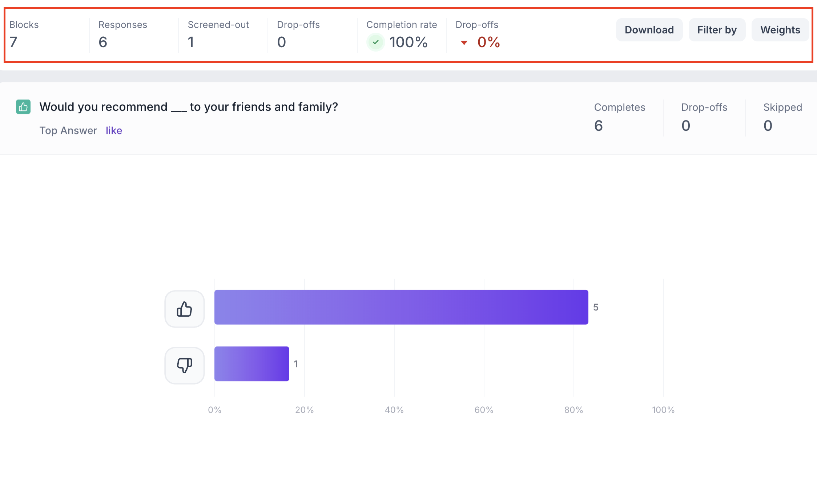The image size is (817, 504).
Task: Click the question's Skipped count
Action: pos(768,126)
